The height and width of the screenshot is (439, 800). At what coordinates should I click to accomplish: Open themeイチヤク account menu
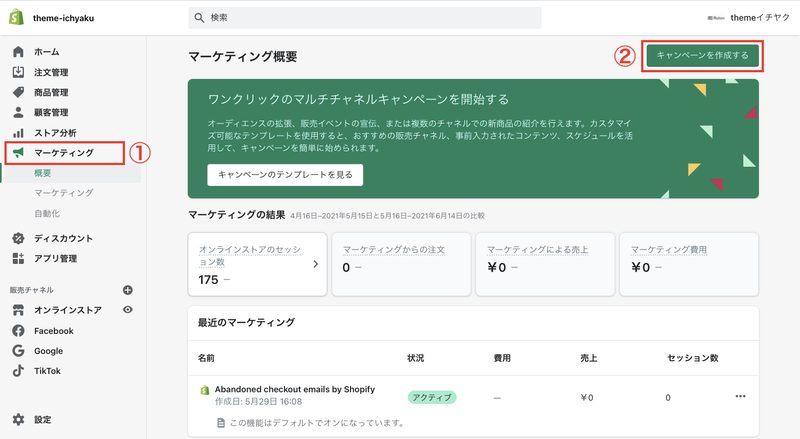pos(748,17)
